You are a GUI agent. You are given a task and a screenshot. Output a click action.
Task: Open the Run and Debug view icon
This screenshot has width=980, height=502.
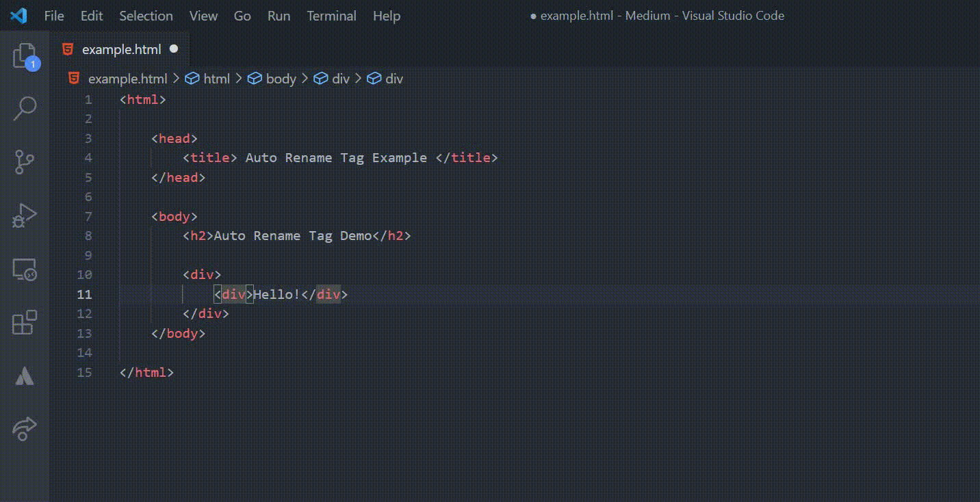(25, 215)
